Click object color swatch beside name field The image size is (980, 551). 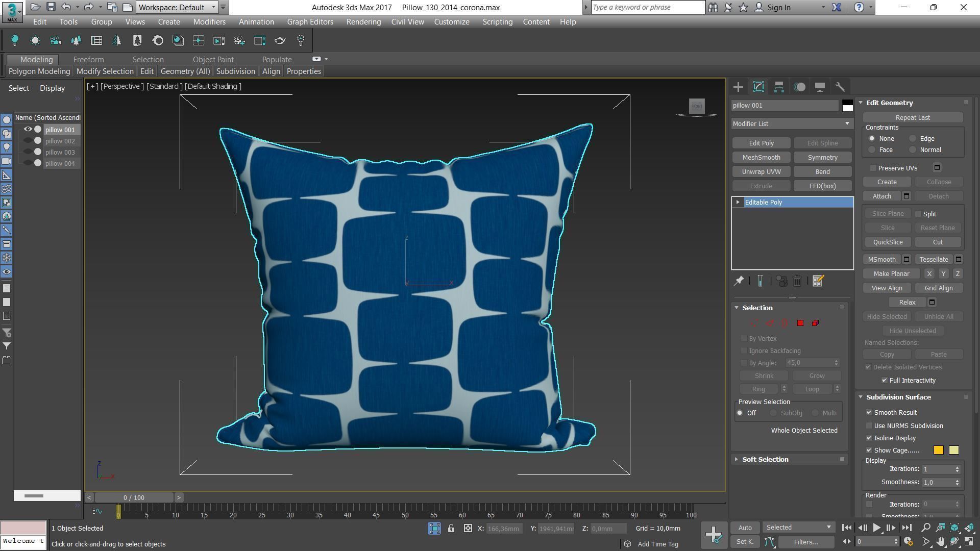pyautogui.click(x=847, y=106)
